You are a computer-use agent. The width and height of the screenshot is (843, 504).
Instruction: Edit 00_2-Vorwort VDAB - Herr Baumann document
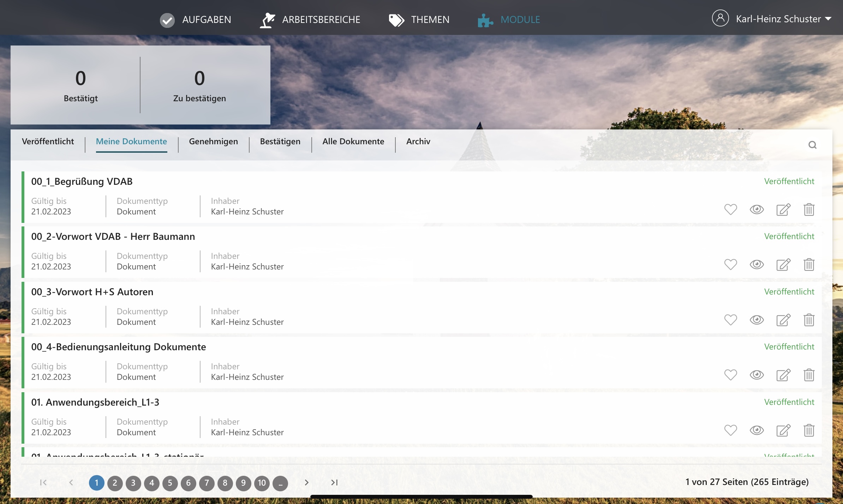click(x=783, y=265)
